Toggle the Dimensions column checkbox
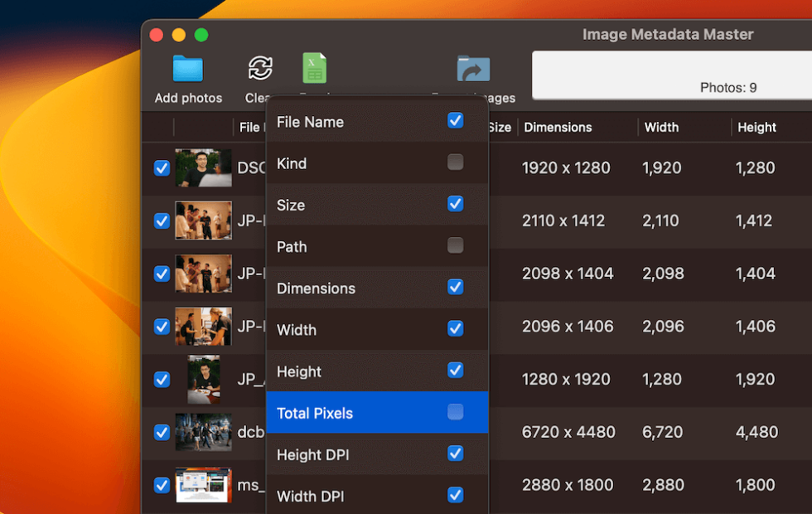812x514 pixels. 455,287
